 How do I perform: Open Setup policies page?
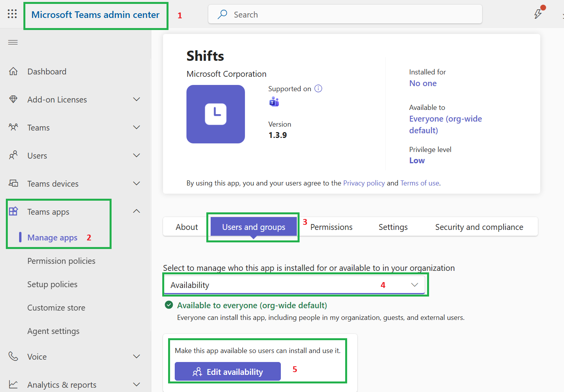[x=52, y=284]
